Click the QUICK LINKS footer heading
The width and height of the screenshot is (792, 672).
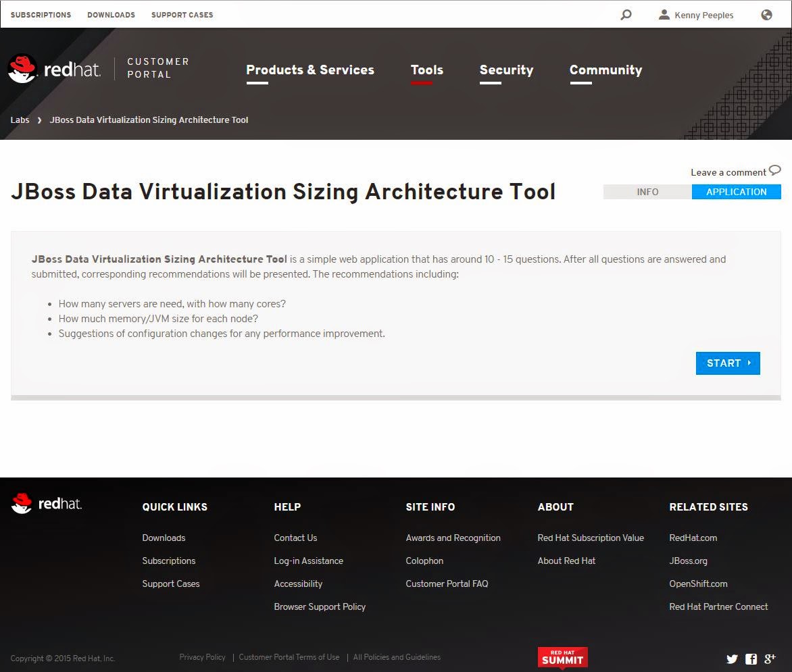pyautogui.click(x=175, y=507)
